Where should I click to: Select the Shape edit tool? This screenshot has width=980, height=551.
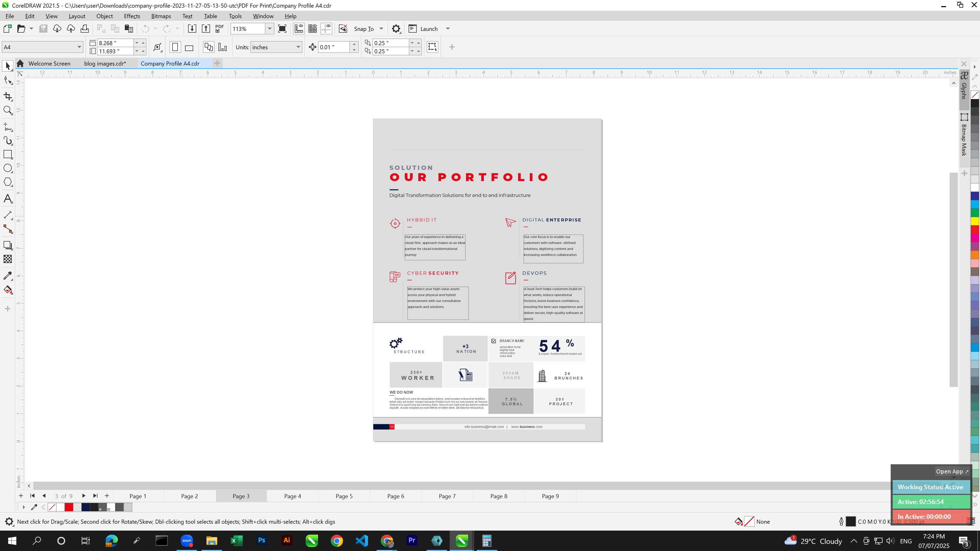click(x=8, y=80)
